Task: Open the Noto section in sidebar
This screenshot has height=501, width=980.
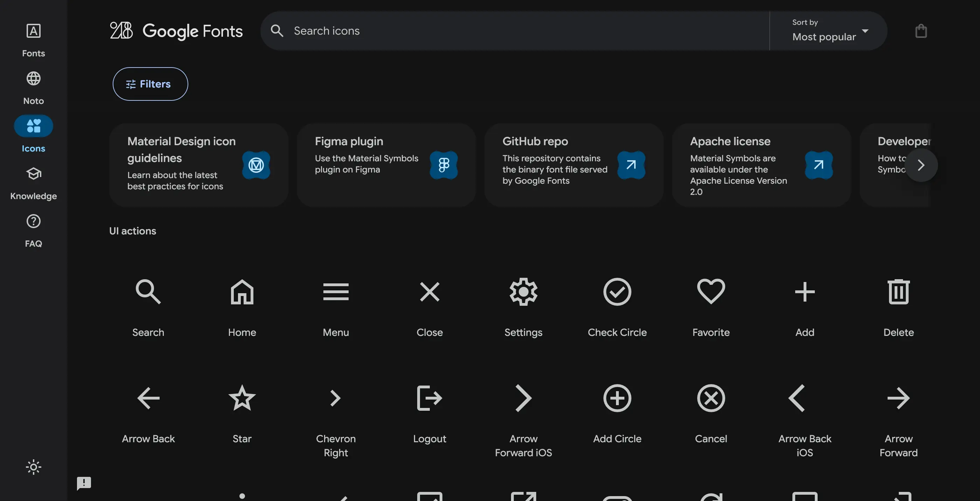Action: coord(34,87)
